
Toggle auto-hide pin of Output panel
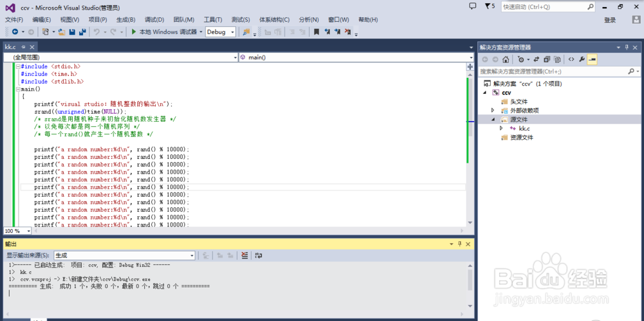(460, 244)
